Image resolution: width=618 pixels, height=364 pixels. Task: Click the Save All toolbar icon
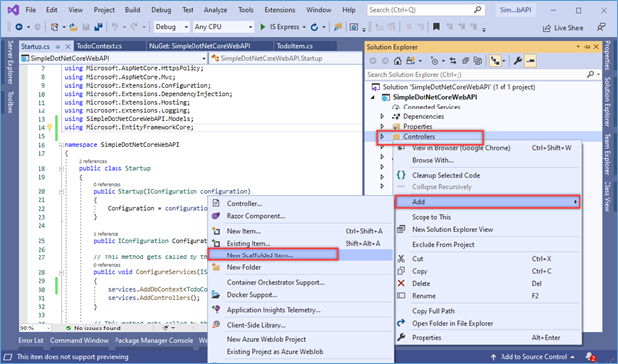click(98, 27)
